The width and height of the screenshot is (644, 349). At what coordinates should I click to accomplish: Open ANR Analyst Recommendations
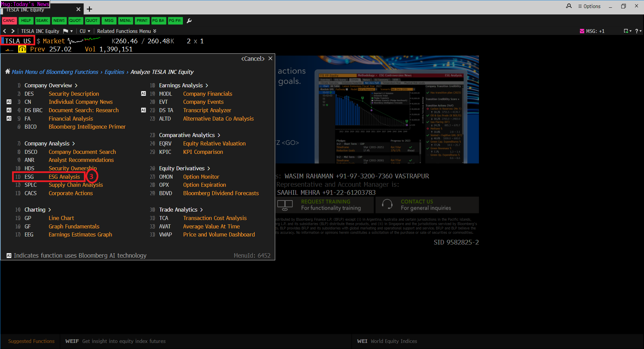click(x=69, y=160)
